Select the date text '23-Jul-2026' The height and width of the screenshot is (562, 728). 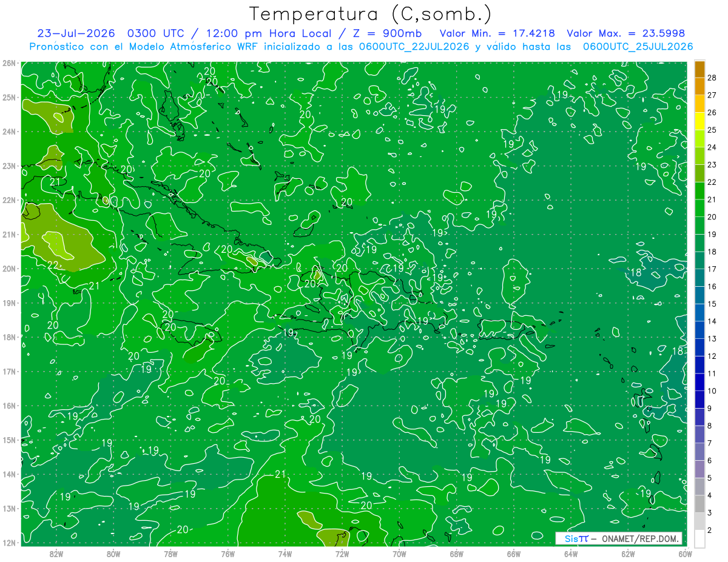[x=75, y=33]
